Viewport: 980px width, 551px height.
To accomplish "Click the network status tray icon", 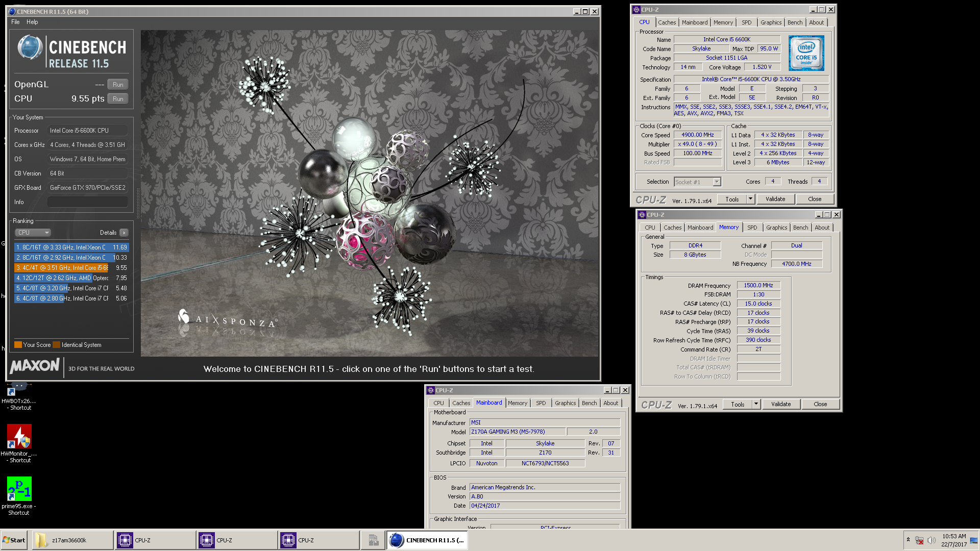I will pyautogui.click(x=919, y=540).
